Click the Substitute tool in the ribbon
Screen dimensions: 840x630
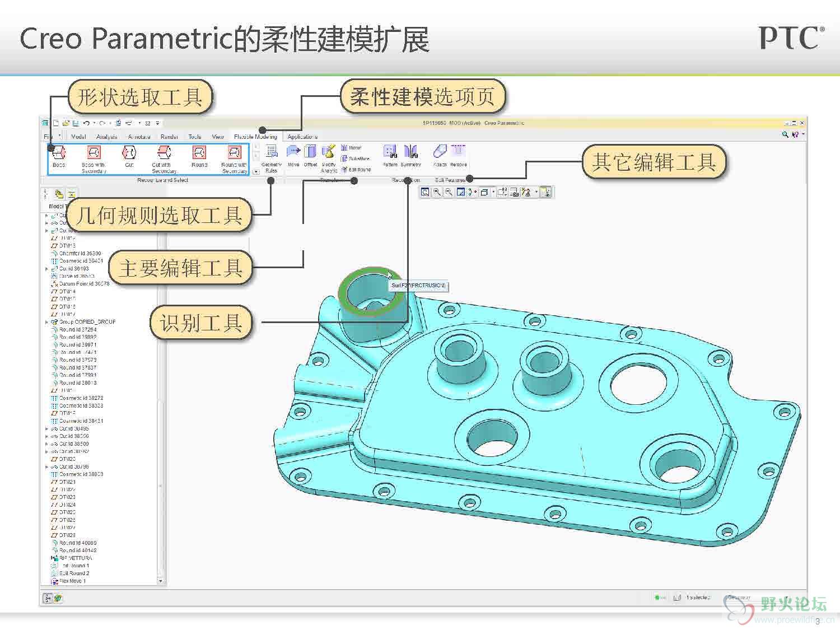[x=355, y=158]
